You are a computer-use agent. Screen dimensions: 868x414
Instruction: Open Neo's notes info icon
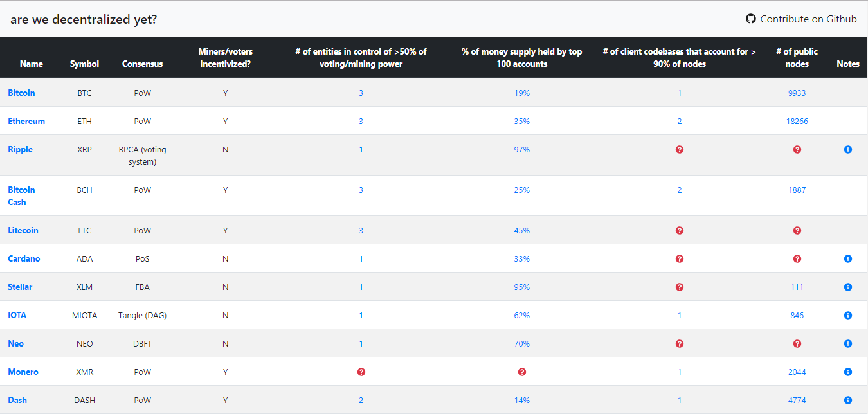[847, 343]
